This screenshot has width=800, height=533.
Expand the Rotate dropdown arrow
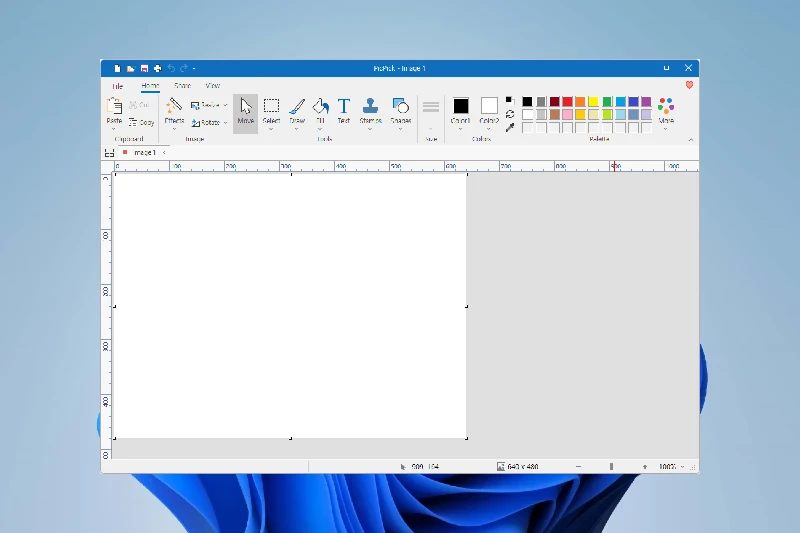(x=225, y=122)
